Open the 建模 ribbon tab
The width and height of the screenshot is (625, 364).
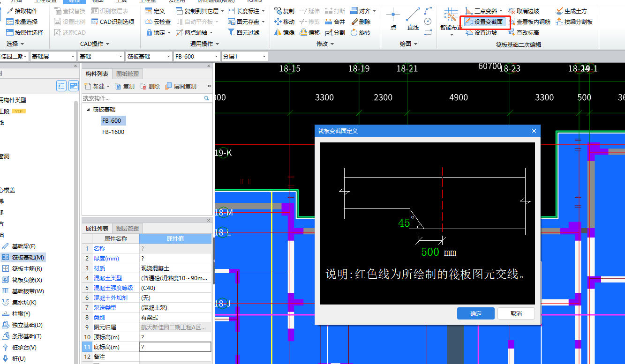(x=75, y=1)
